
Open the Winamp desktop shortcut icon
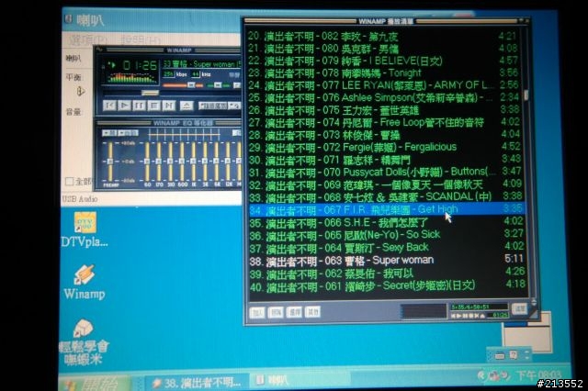tap(85, 282)
